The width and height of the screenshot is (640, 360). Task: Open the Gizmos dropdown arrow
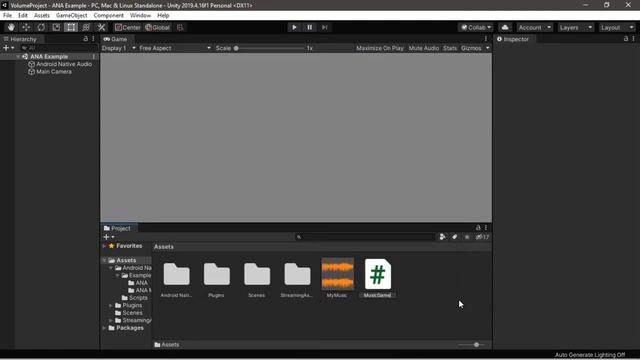pos(487,48)
